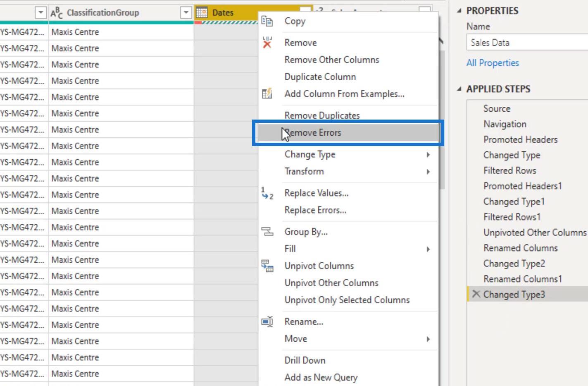Collapse the Applied Steps section
Image resolution: width=588 pixels, height=386 pixels.
459,89
